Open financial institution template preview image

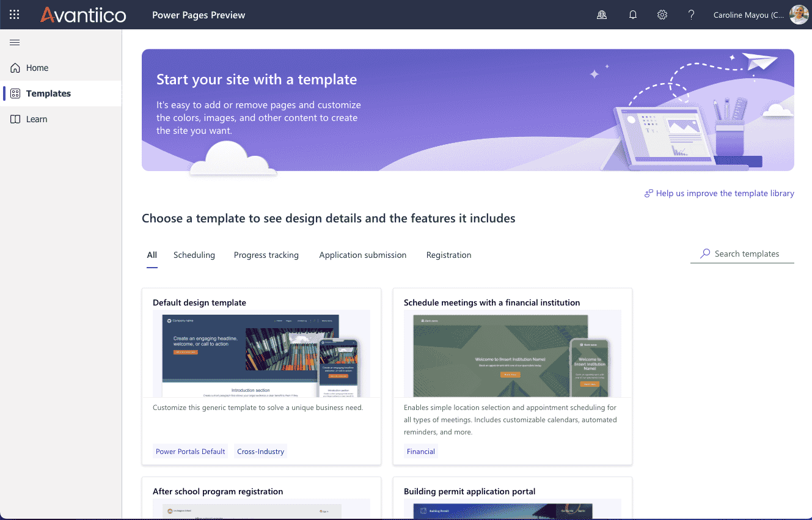pyautogui.click(x=513, y=354)
